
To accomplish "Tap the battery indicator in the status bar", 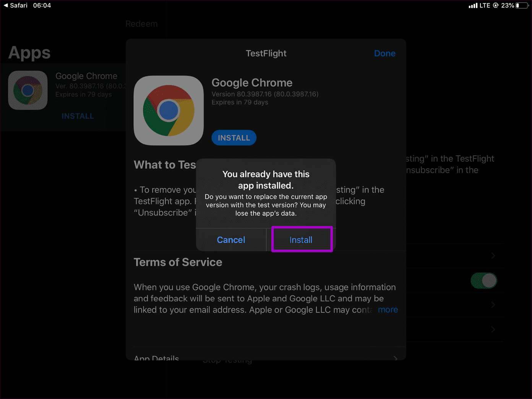I will pyautogui.click(x=522, y=5).
